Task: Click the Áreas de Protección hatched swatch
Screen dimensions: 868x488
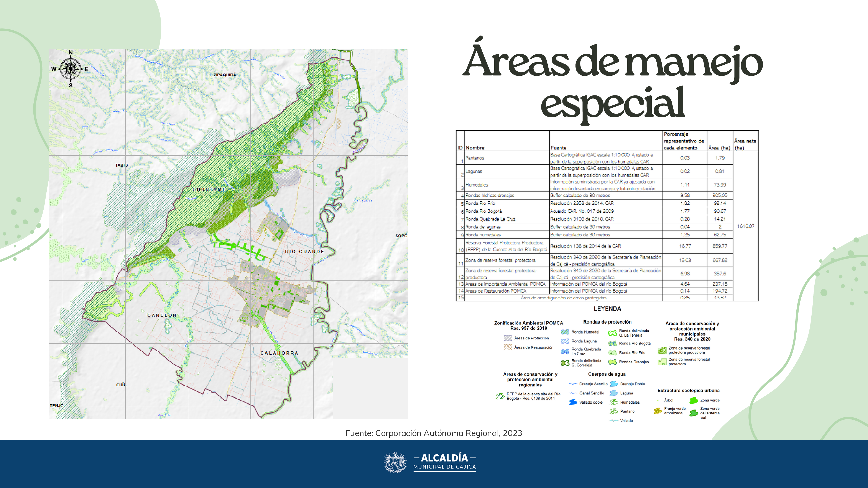Action: (x=508, y=338)
